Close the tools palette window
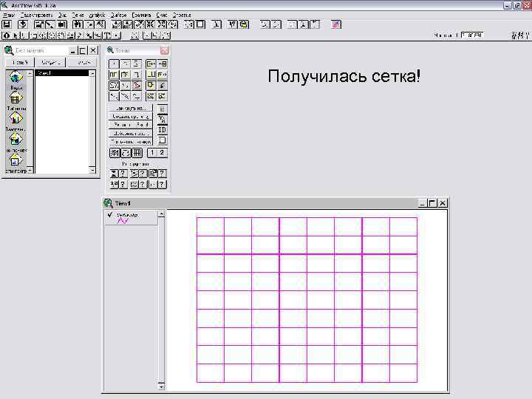The width and height of the screenshot is (532, 399). [x=165, y=50]
